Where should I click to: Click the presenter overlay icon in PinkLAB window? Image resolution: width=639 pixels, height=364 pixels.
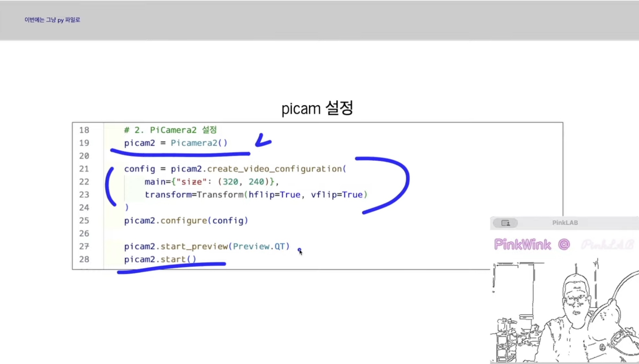tap(505, 223)
